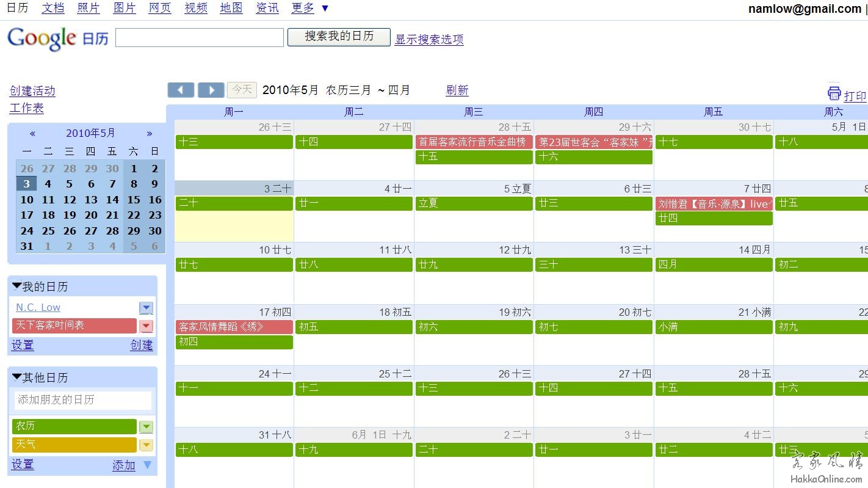
Task: Click the printer icon next to 打印
Action: tap(834, 93)
